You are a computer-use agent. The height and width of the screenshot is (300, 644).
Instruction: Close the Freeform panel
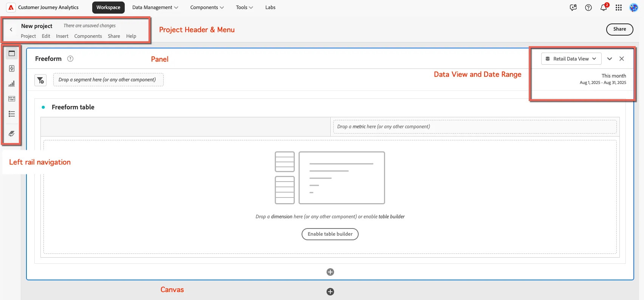(622, 59)
